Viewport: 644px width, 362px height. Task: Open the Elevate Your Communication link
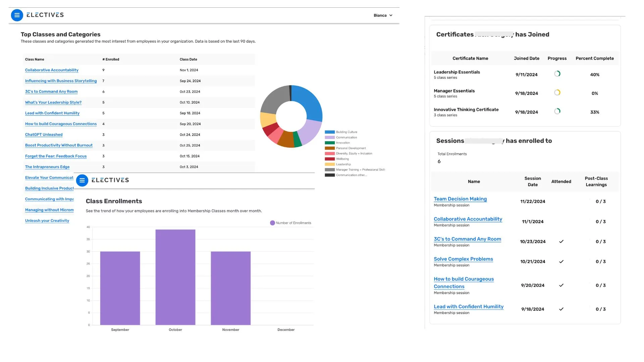click(x=49, y=178)
